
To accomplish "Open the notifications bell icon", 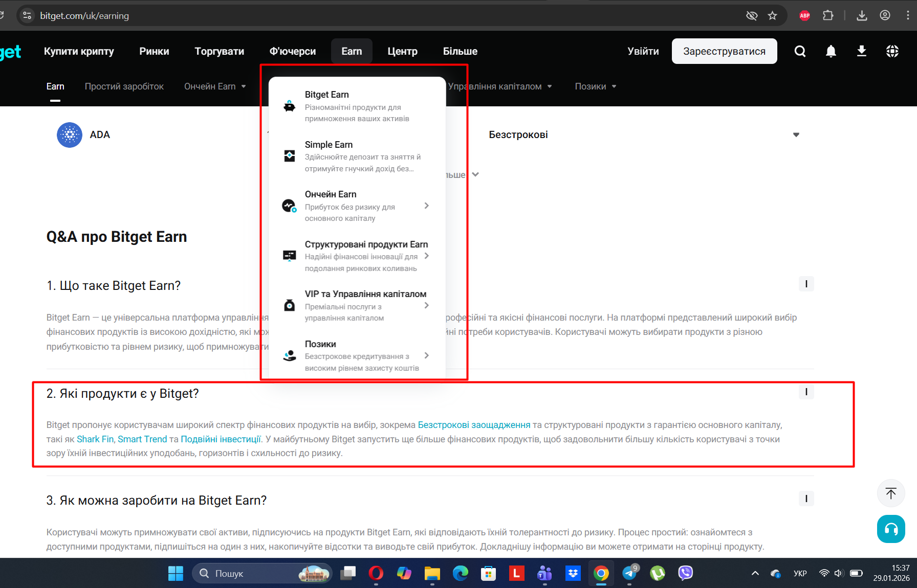I will click(x=831, y=51).
